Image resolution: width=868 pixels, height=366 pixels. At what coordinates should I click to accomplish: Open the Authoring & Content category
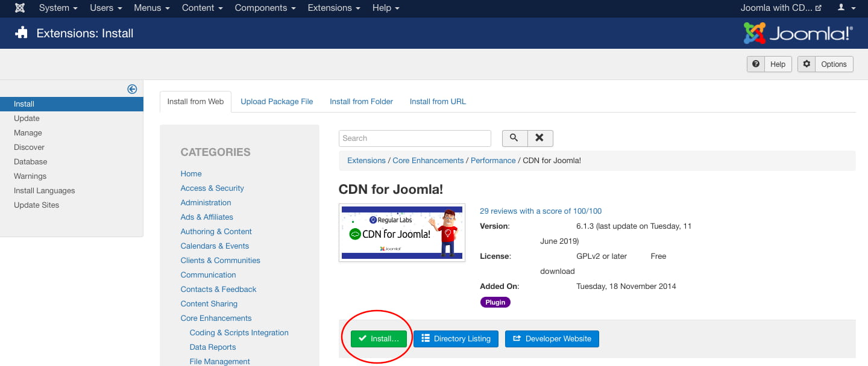[216, 232]
